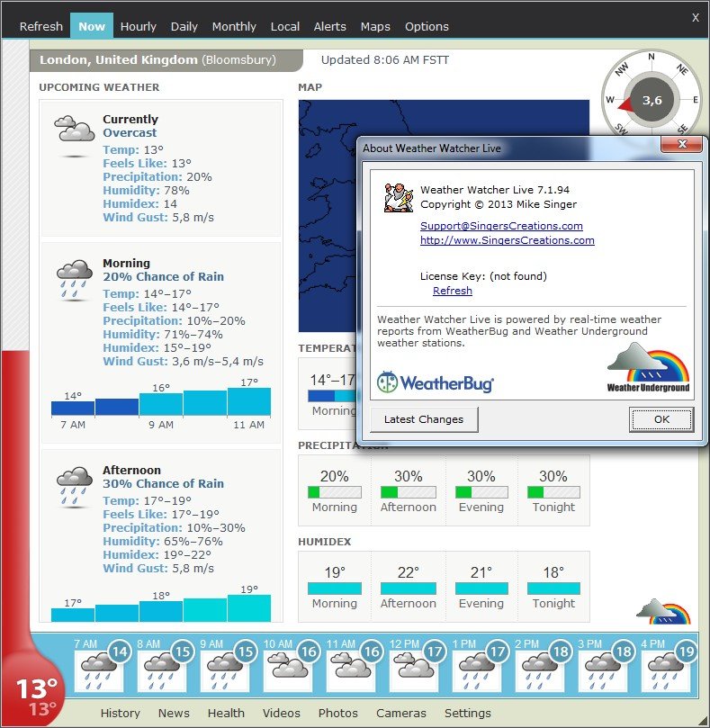Click the 14° bar at 7 AM in Morning chart

[73, 409]
